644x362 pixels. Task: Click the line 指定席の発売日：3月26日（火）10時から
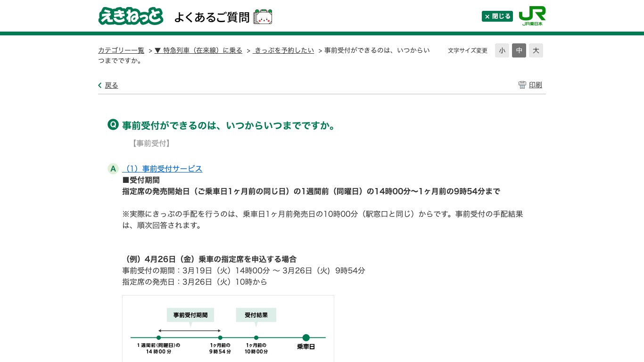coord(195,282)
